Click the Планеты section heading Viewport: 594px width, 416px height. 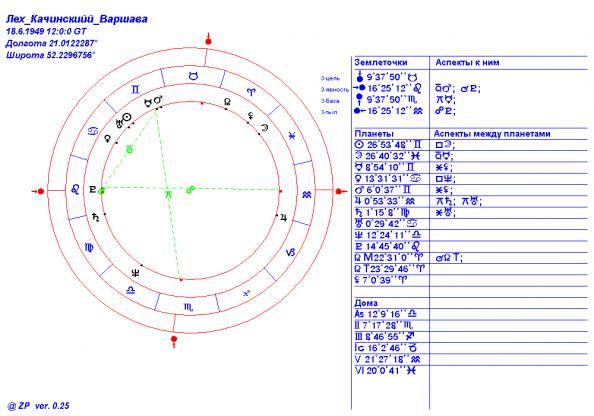(x=374, y=134)
